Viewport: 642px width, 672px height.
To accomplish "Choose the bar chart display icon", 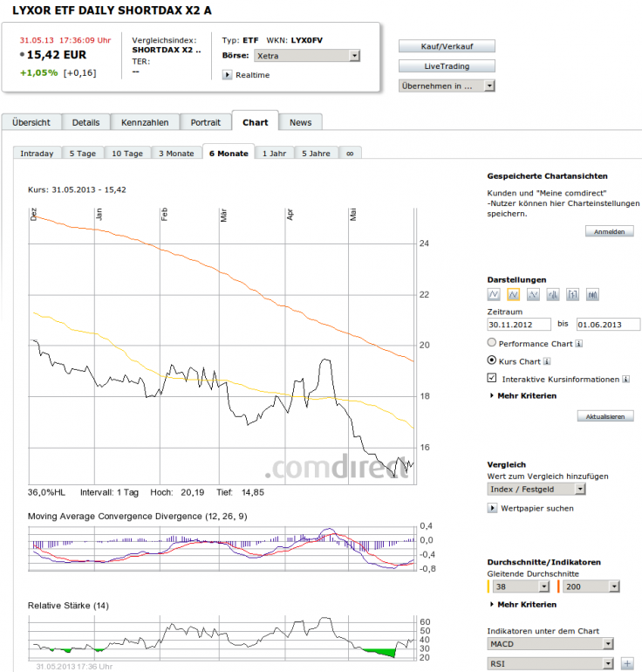I will coord(553,294).
